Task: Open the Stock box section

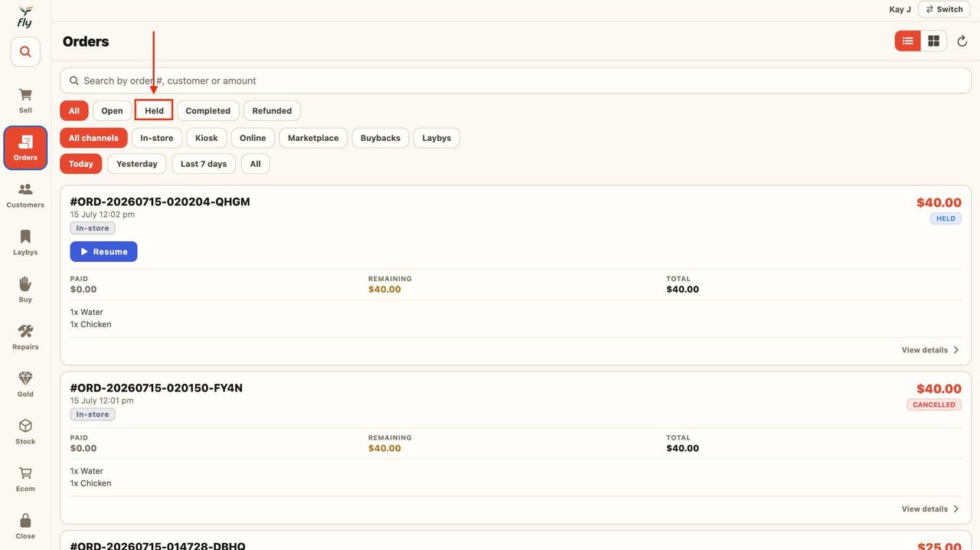Action: [x=25, y=432]
